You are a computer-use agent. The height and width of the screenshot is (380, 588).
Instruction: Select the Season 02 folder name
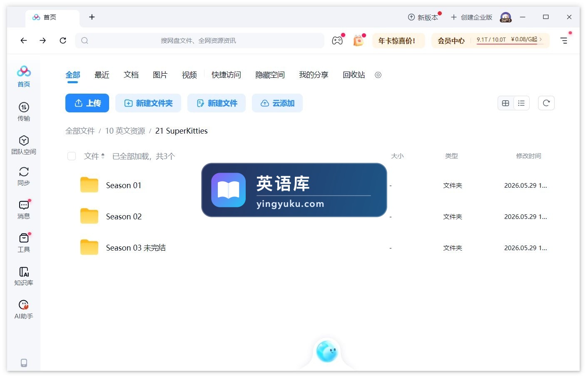click(124, 217)
